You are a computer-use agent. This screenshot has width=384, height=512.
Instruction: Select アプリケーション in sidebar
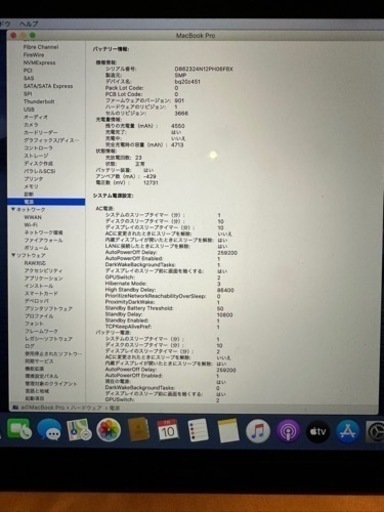[x=43, y=278]
